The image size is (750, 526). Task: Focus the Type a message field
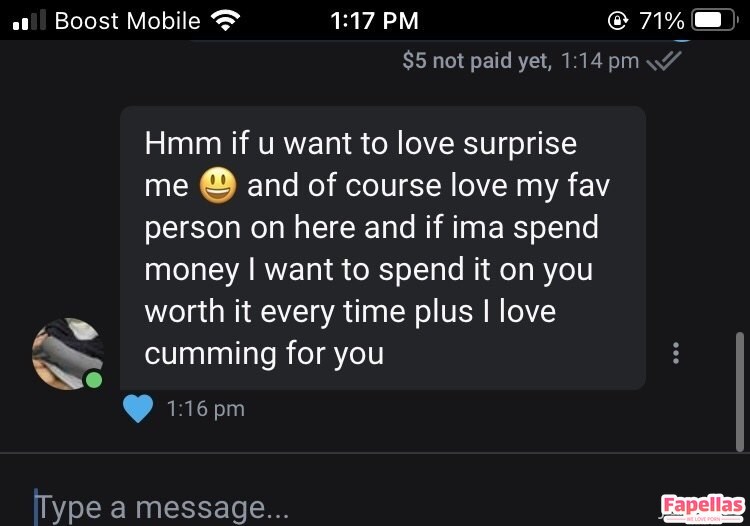[335, 507]
